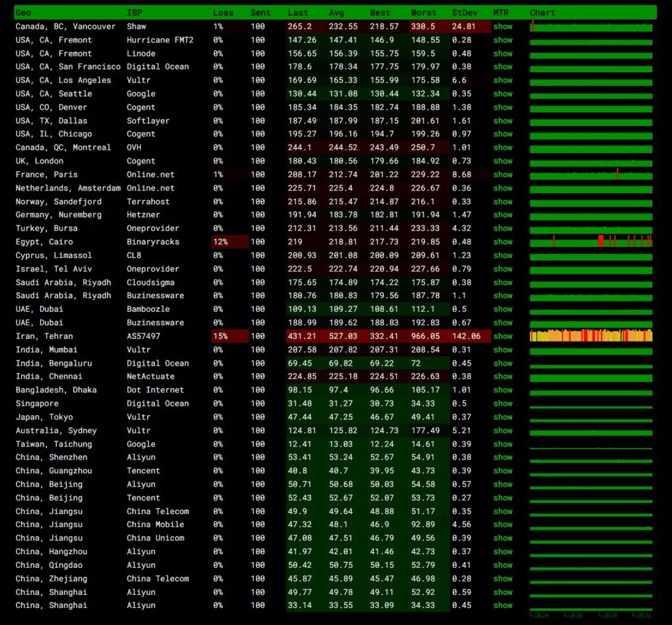Open MTR for Jiangsu China Mobile

tap(503, 525)
